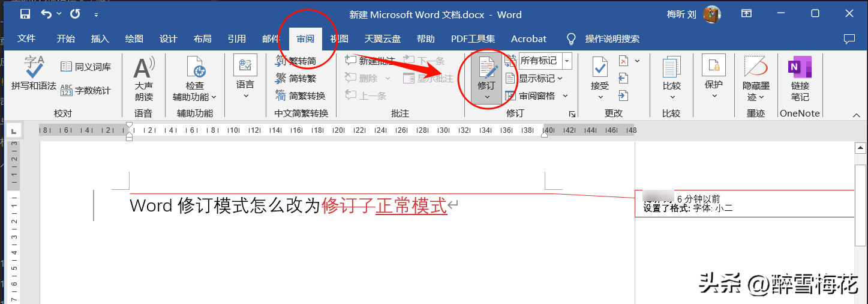Run the 拼写和语法 spelling check

[x=34, y=74]
